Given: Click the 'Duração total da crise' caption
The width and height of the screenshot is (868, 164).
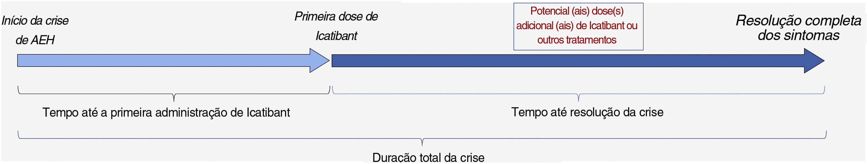Looking at the screenshot, I should pos(428,157).
